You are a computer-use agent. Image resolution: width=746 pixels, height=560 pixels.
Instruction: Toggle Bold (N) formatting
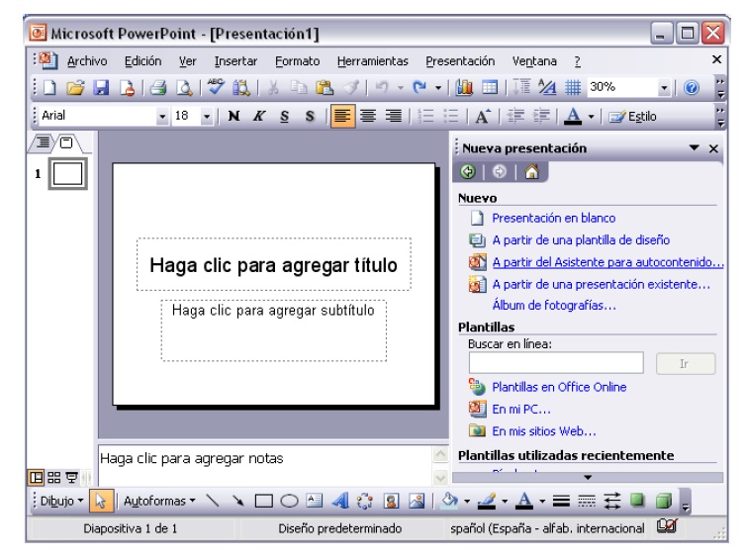(233, 116)
